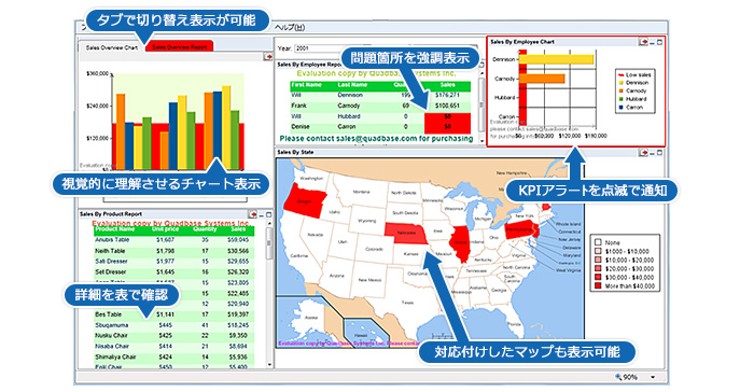Click the Texas state on the map
754x392 pixels.
click(x=407, y=302)
